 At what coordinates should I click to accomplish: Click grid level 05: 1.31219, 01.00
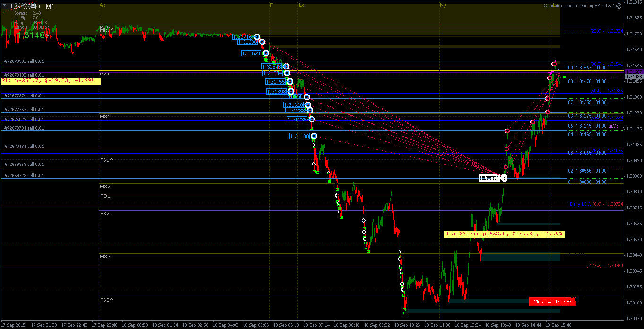pos(587,126)
